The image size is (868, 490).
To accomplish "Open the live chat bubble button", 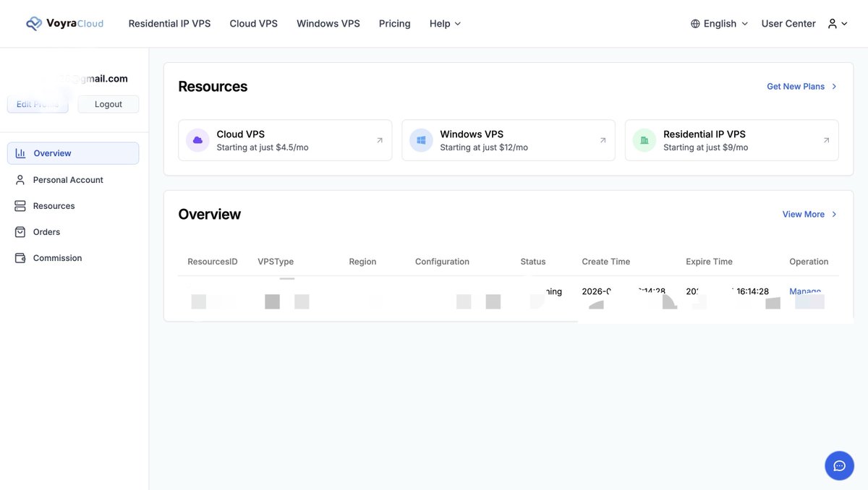I will [x=840, y=465].
